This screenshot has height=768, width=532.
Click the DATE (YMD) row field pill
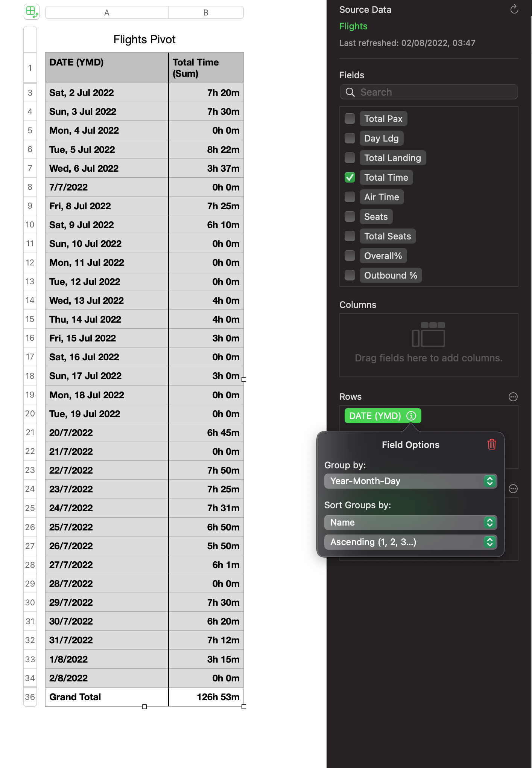(x=375, y=416)
